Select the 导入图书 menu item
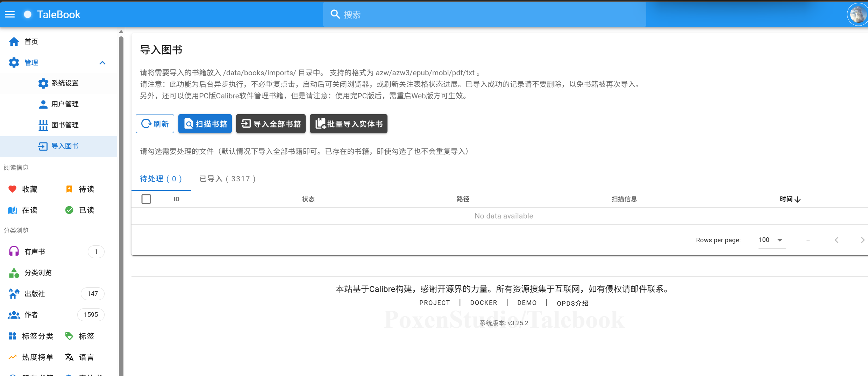This screenshot has height=376, width=868. point(65,146)
